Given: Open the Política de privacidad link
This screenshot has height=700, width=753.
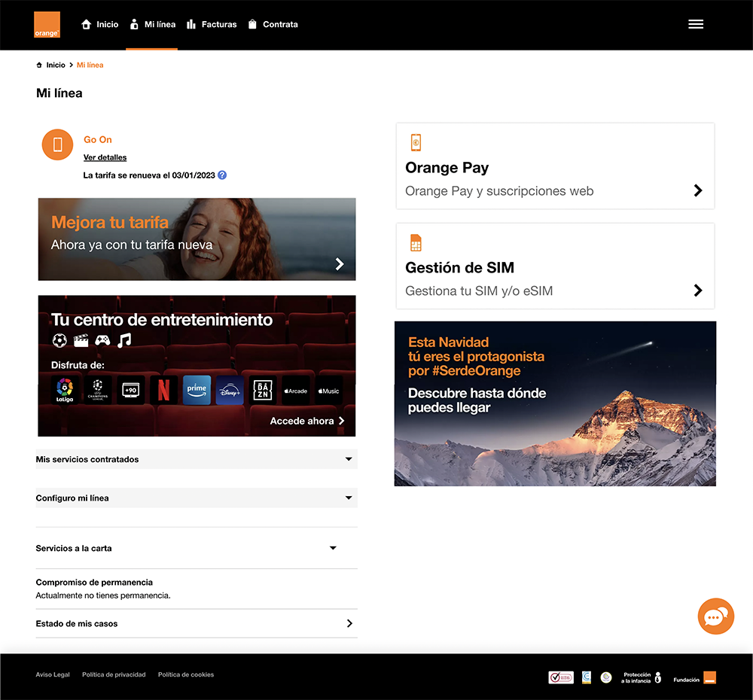Looking at the screenshot, I should pos(114,675).
